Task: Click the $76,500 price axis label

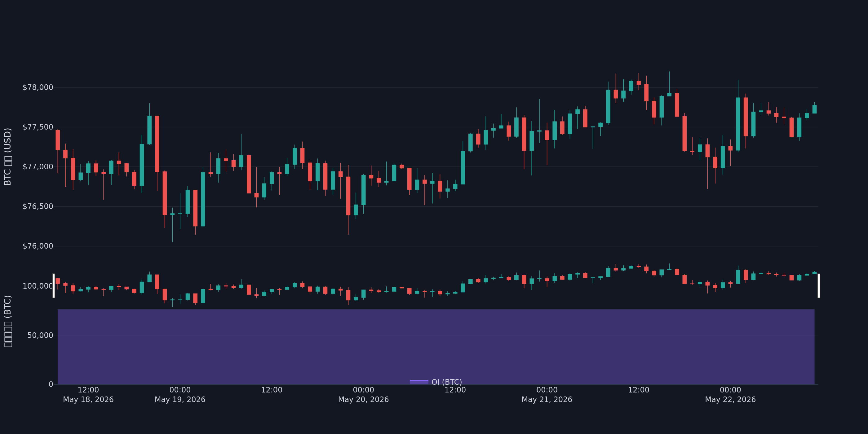Action: click(x=38, y=206)
